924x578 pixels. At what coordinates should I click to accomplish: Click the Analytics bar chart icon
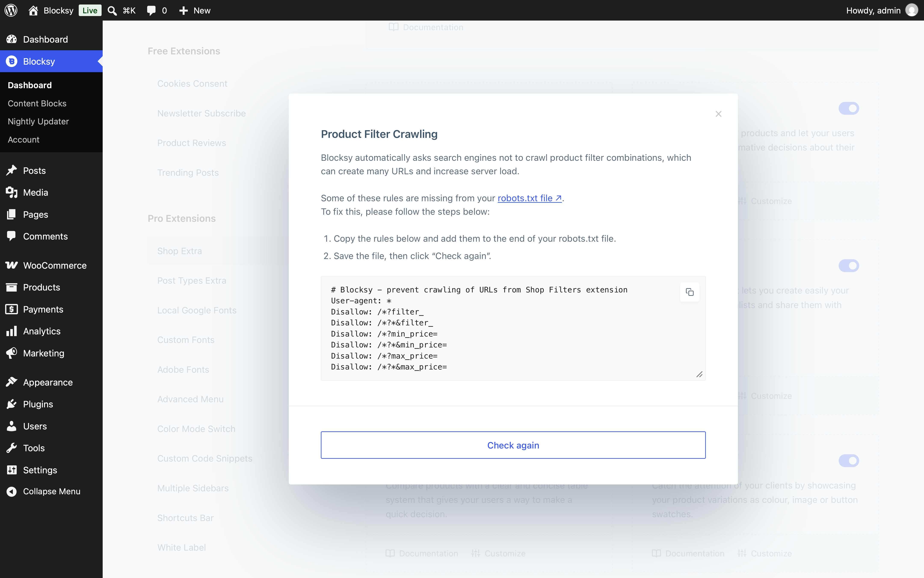click(12, 331)
